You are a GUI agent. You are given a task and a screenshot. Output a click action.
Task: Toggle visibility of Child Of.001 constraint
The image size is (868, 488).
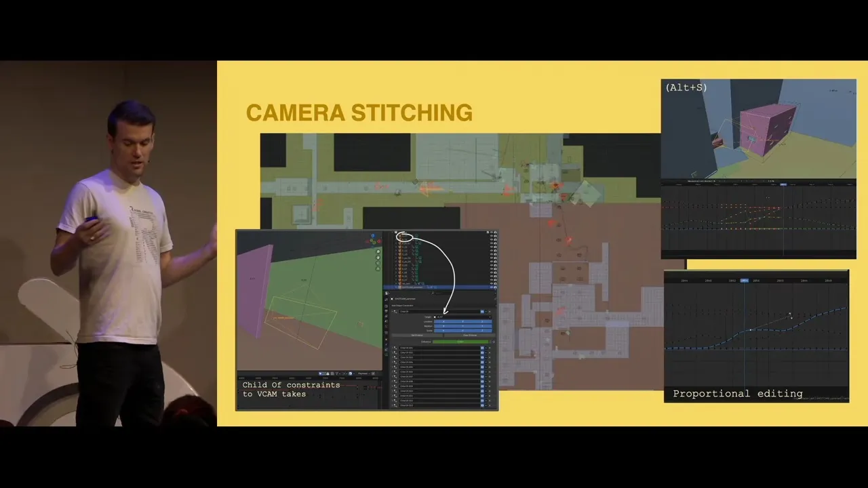point(482,348)
